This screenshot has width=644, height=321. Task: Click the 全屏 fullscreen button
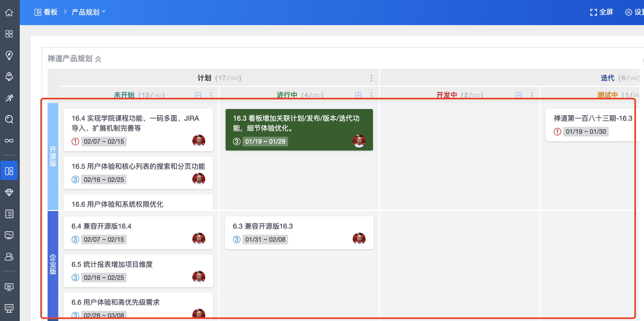coord(602,12)
